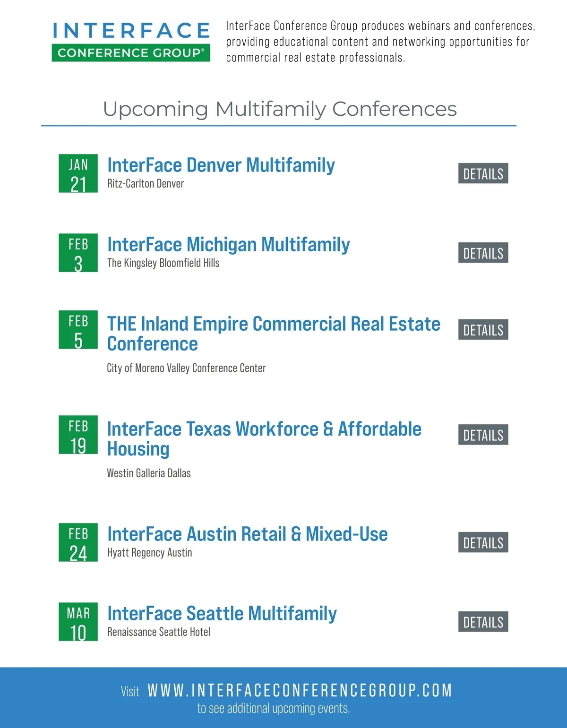View Details for Austin Retail & Mixed-Use

coord(483,542)
